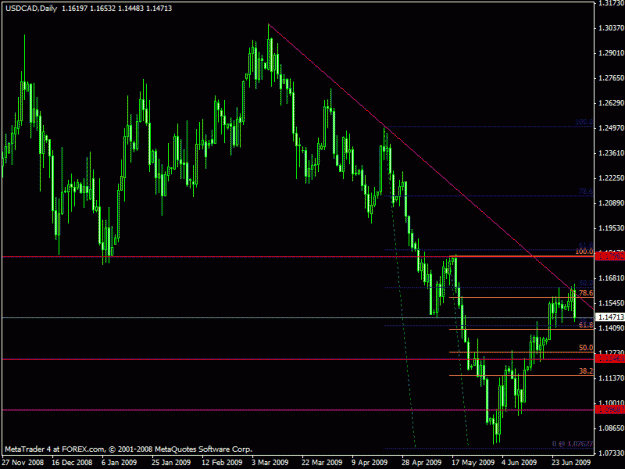Click the 23 Jun 2009 date label
The width and height of the screenshot is (625, 469).
[571, 463]
